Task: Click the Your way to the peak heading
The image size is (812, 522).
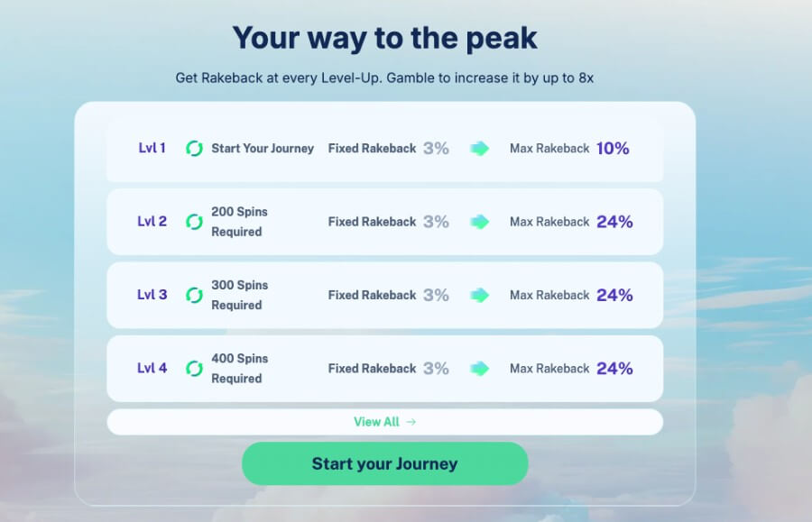Action: (384, 38)
